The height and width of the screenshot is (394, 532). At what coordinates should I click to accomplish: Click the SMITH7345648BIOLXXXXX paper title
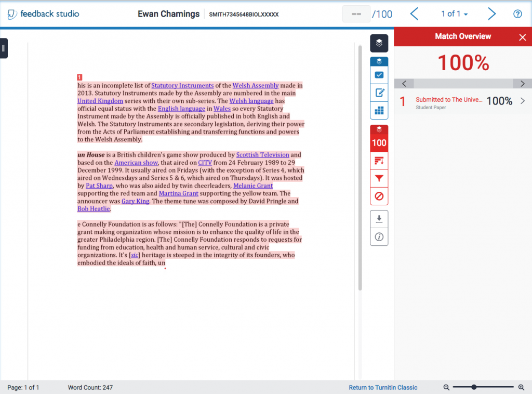[x=244, y=15]
